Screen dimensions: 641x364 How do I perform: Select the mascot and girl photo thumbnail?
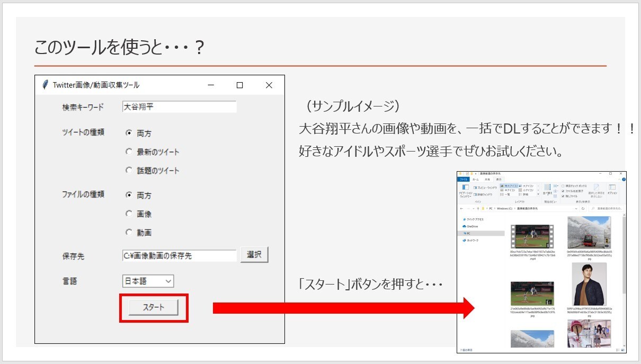click(x=589, y=333)
